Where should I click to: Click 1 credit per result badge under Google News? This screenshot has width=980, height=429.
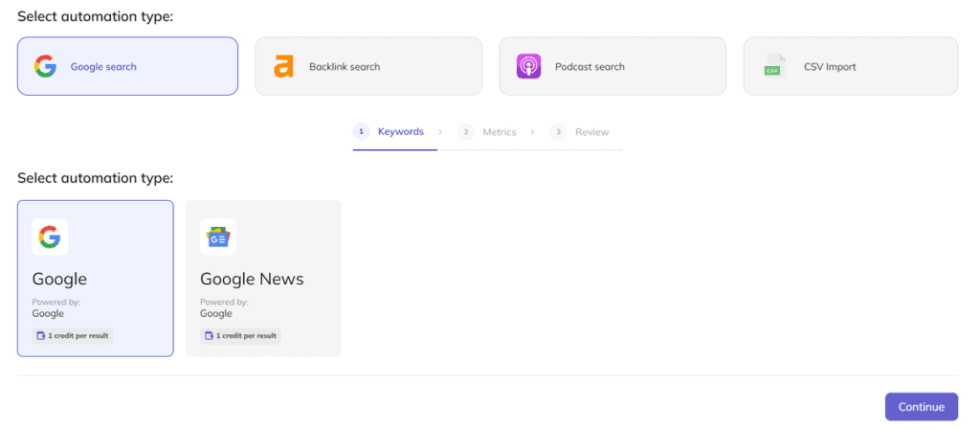pyautogui.click(x=240, y=336)
